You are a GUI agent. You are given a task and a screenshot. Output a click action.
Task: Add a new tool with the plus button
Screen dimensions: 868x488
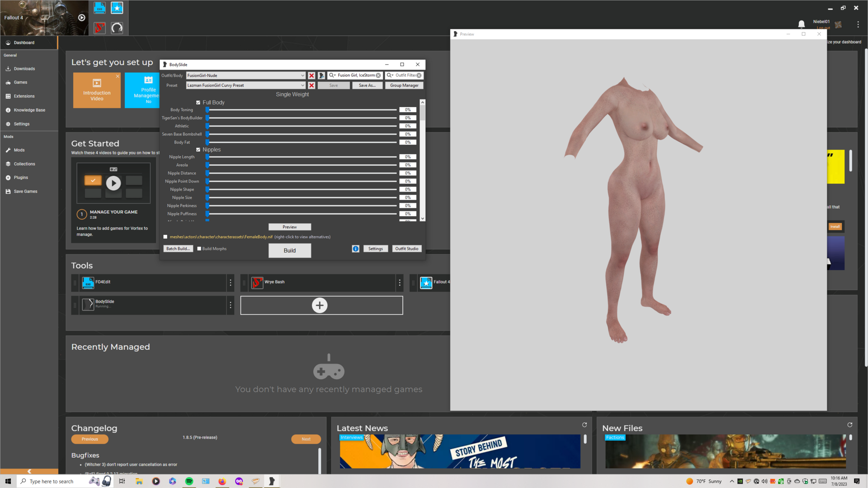(x=320, y=305)
